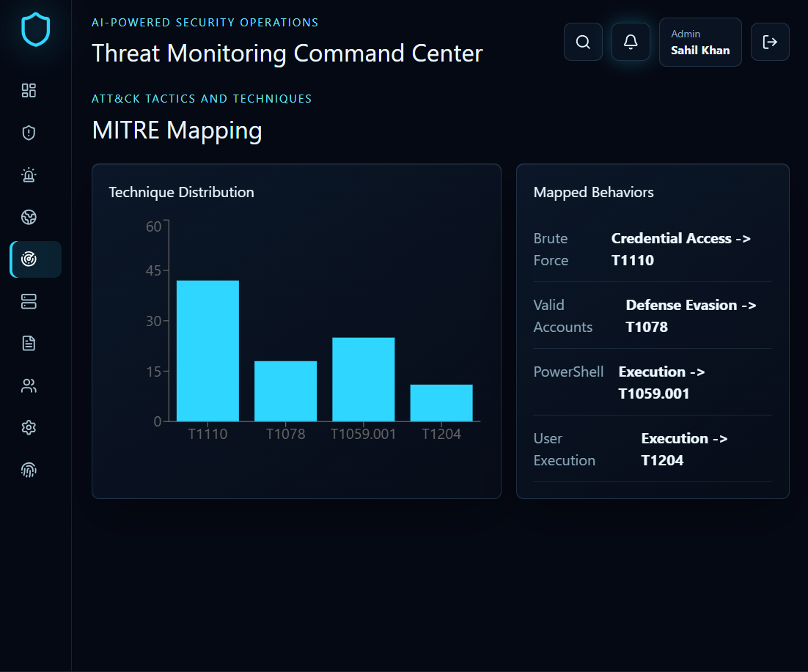This screenshot has height=672, width=808.
Task: Open the notifications bell
Action: point(631,42)
